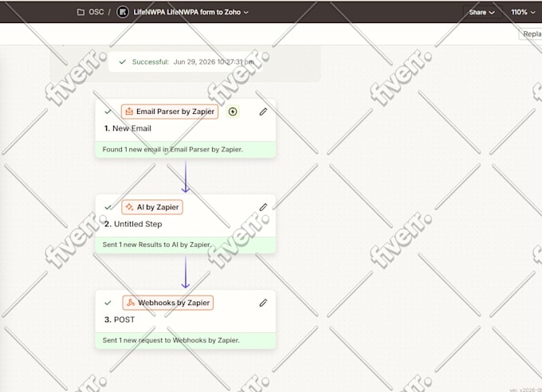Change the 110% zoom level dropdown
Viewport: 542px width, 392px height.
tap(523, 13)
